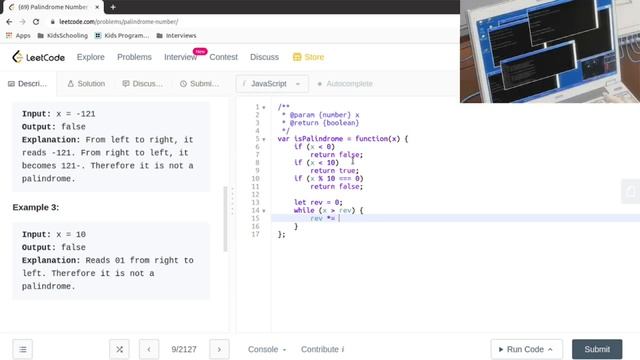Click the address bar URL field

pos(118,22)
